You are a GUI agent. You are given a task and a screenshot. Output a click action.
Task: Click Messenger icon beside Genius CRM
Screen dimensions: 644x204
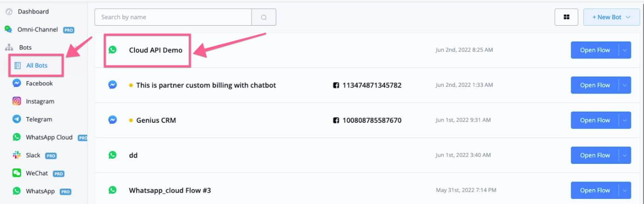coord(112,120)
